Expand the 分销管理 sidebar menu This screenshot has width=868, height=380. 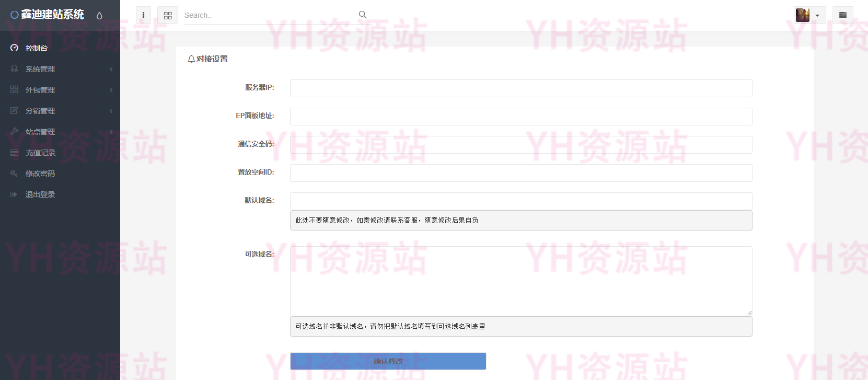40,111
